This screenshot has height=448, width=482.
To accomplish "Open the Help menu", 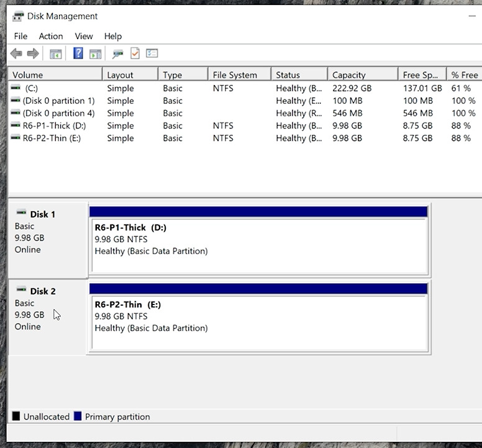I will 113,36.
